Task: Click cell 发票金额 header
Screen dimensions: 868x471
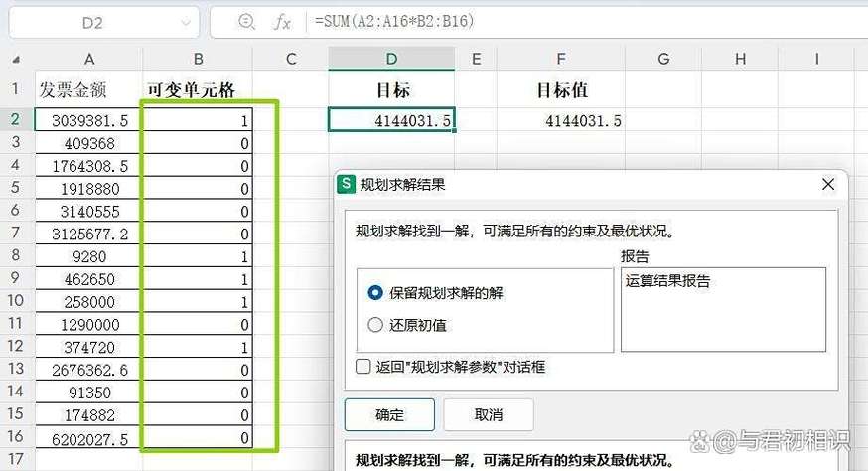Action: (x=88, y=89)
